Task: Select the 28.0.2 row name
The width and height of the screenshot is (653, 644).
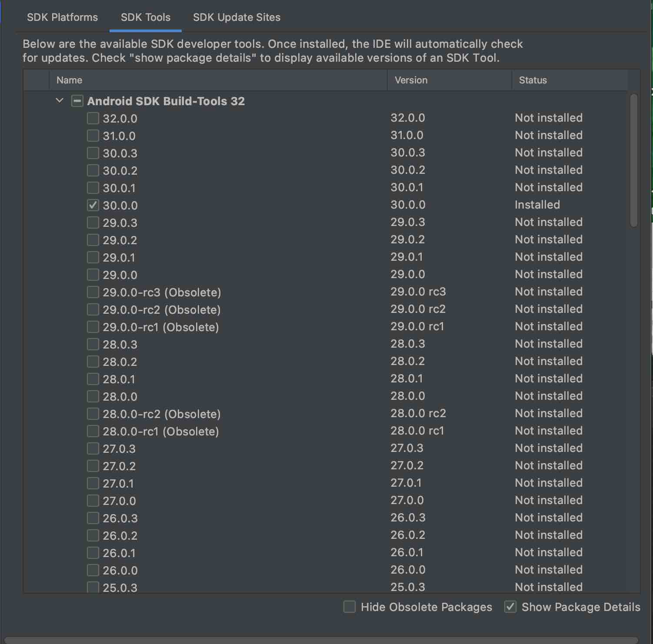Action: tap(120, 362)
